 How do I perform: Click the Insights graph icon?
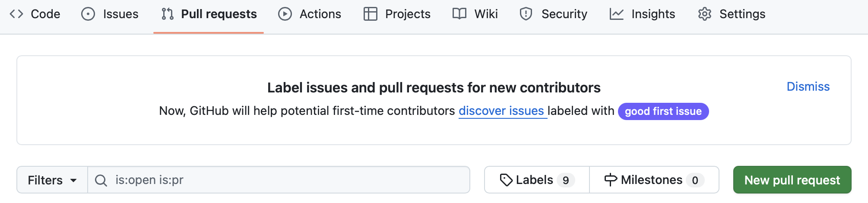pos(617,14)
